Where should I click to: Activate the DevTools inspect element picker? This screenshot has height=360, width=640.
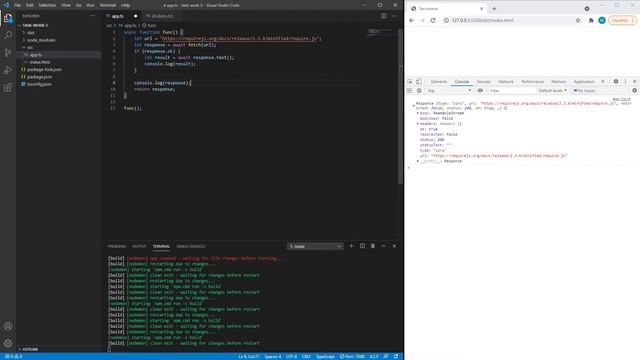tap(410, 82)
